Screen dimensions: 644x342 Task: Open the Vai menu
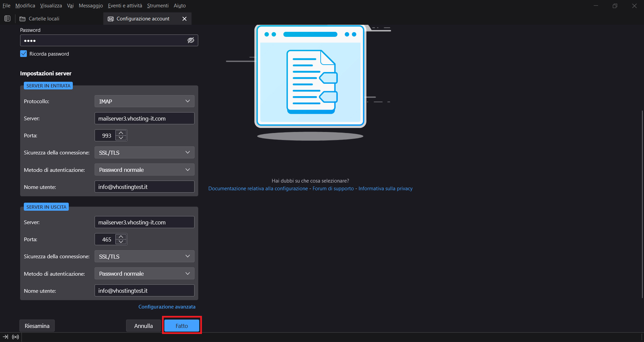(70, 6)
